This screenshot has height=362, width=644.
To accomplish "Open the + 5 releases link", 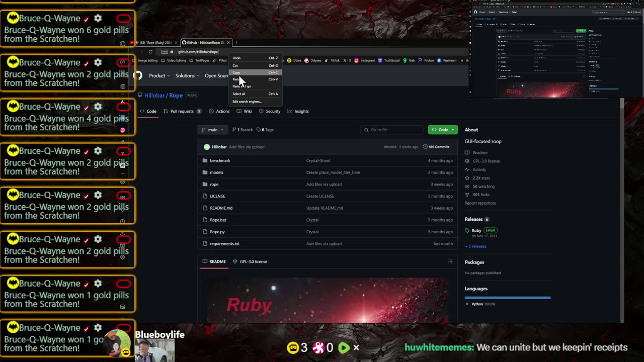I will coord(475,246).
